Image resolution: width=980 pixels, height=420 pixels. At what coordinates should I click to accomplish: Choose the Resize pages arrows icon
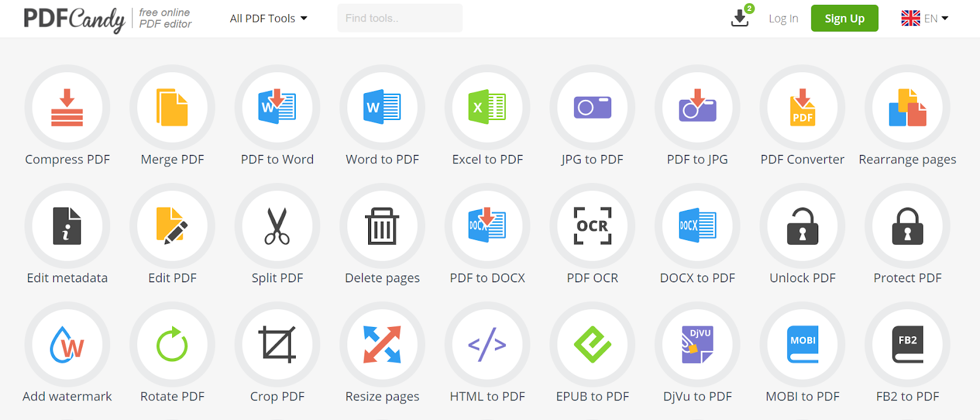click(x=382, y=345)
